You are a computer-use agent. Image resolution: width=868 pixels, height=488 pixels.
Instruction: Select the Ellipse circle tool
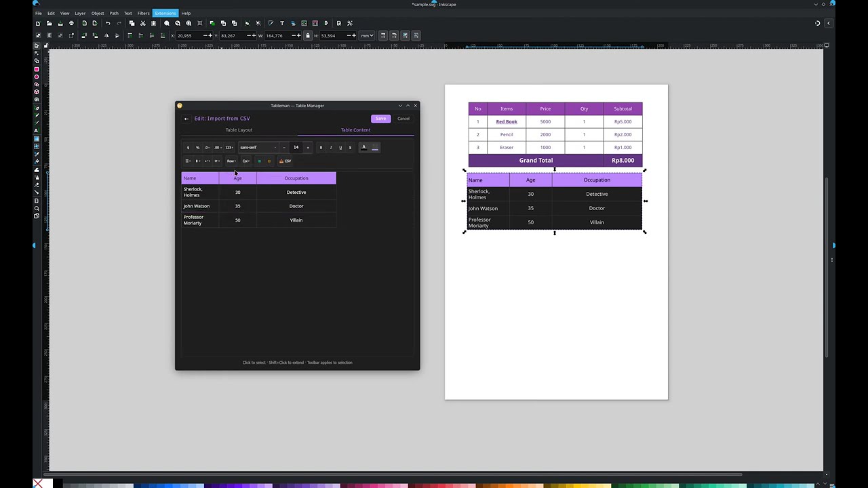coord(37,77)
